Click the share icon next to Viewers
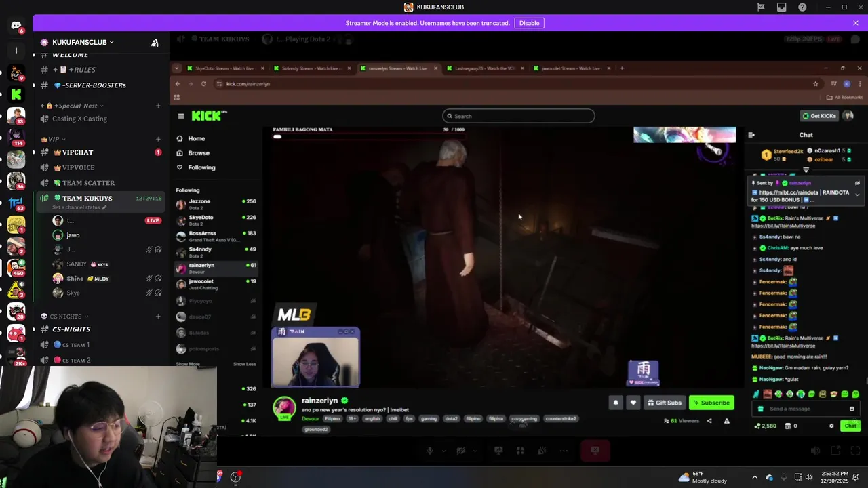The height and width of the screenshot is (488, 868). coord(709,421)
